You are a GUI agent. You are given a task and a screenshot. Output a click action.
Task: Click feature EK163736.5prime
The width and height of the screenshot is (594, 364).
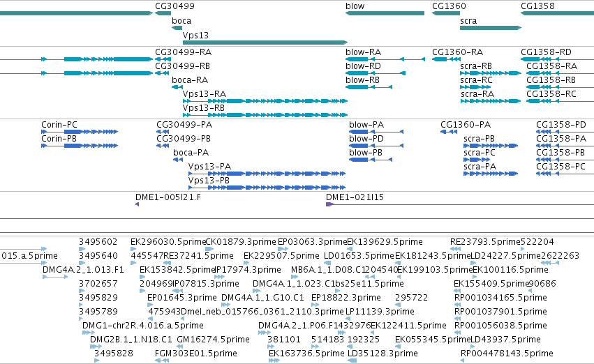274,361
